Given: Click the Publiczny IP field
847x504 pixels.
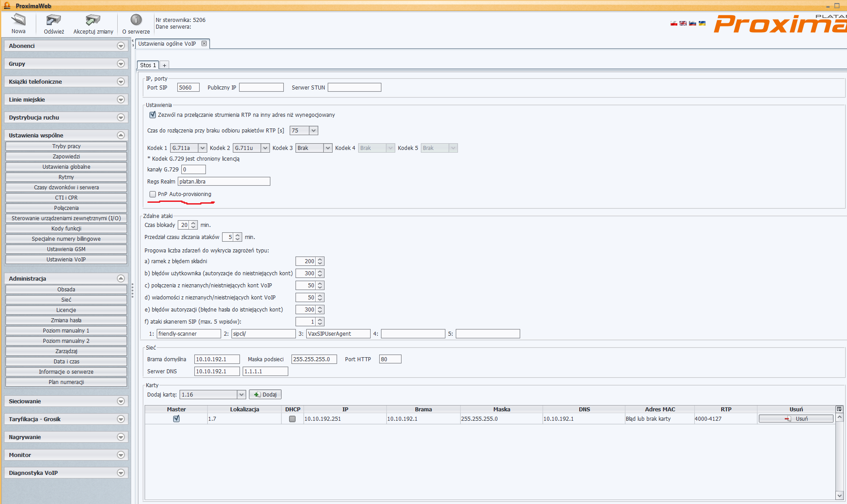Looking at the screenshot, I should [261, 88].
